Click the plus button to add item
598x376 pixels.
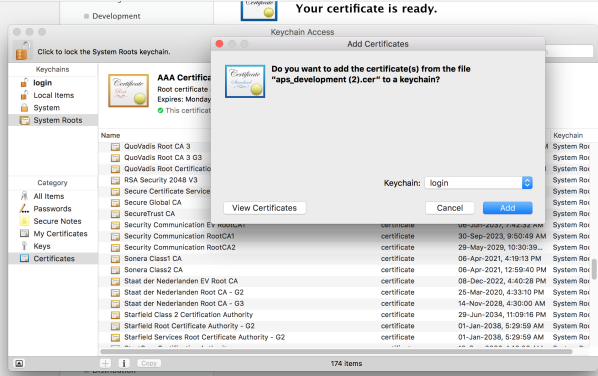tap(106, 363)
